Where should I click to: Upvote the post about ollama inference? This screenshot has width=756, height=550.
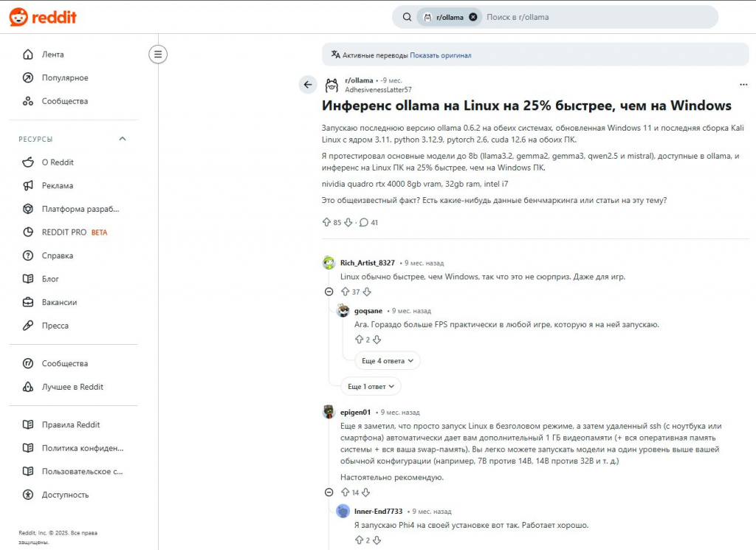(327, 221)
